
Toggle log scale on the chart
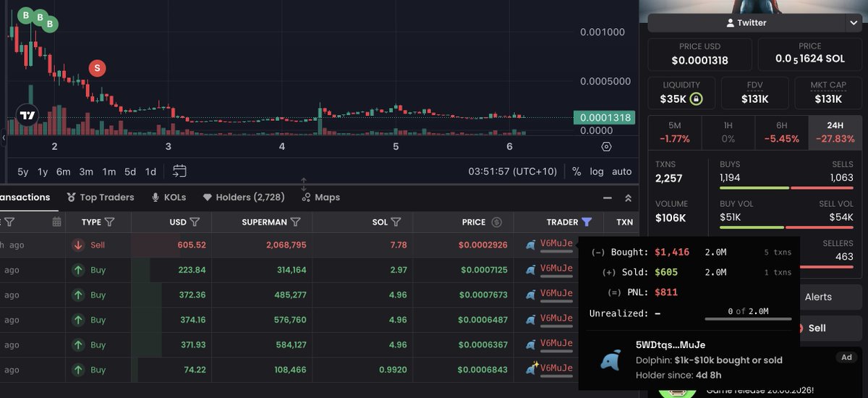pyautogui.click(x=597, y=172)
